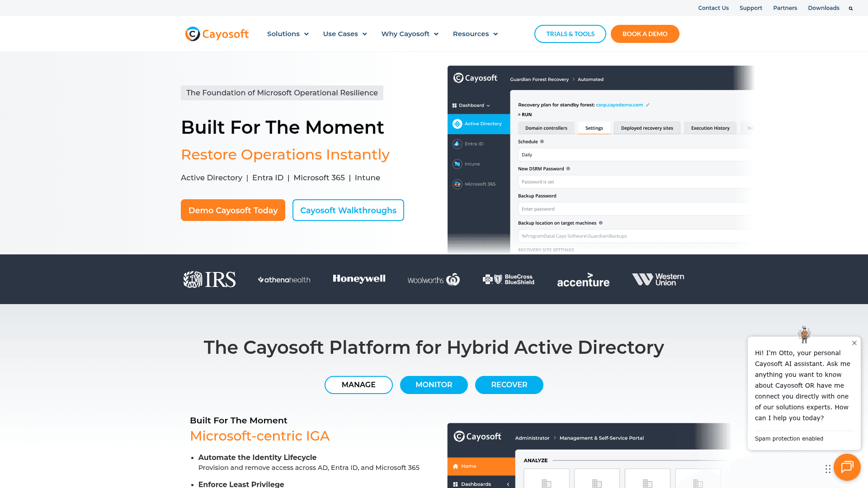The height and width of the screenshot is (488, 868).
Task: Click the BOOK A DEMO button
Action: pos(645,34)
